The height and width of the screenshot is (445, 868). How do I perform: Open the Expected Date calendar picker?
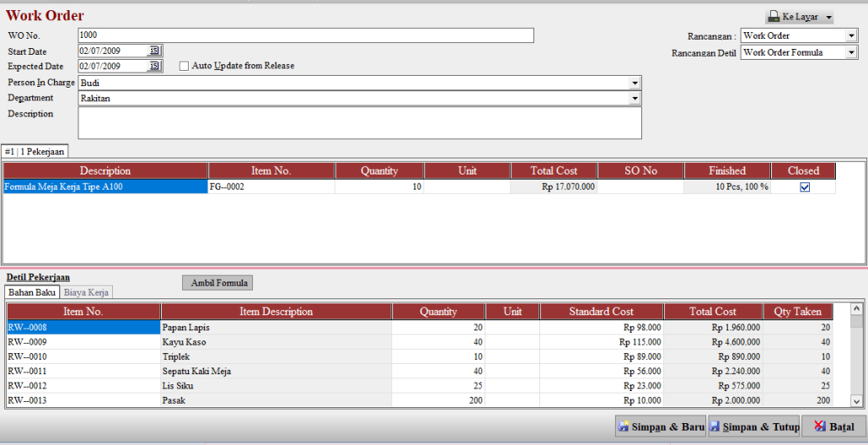pos(154,67)
